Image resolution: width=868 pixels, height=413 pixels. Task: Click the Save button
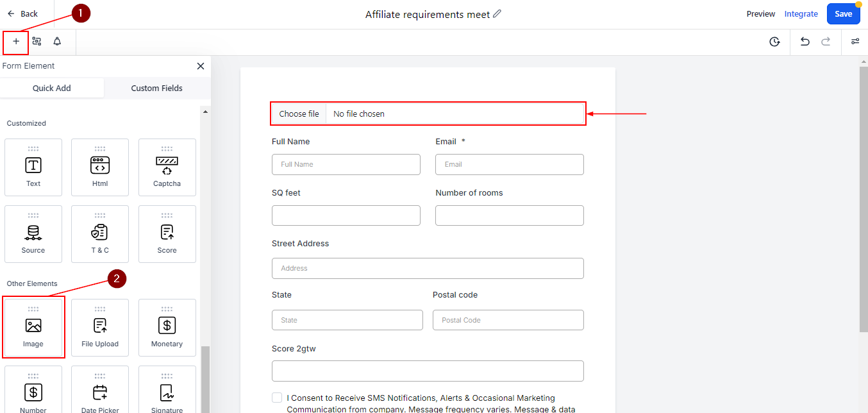[x=843, y=13]
